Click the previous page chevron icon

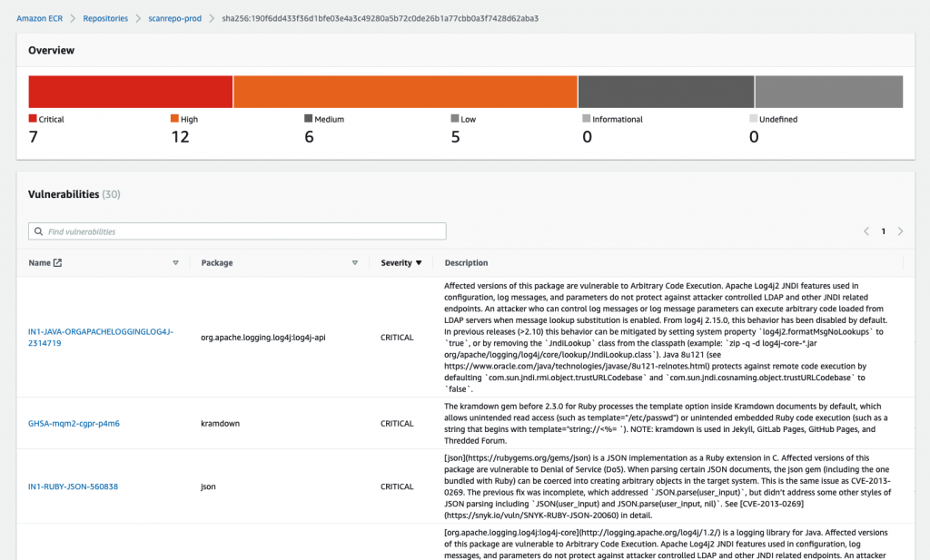click(x=866, y=231)
